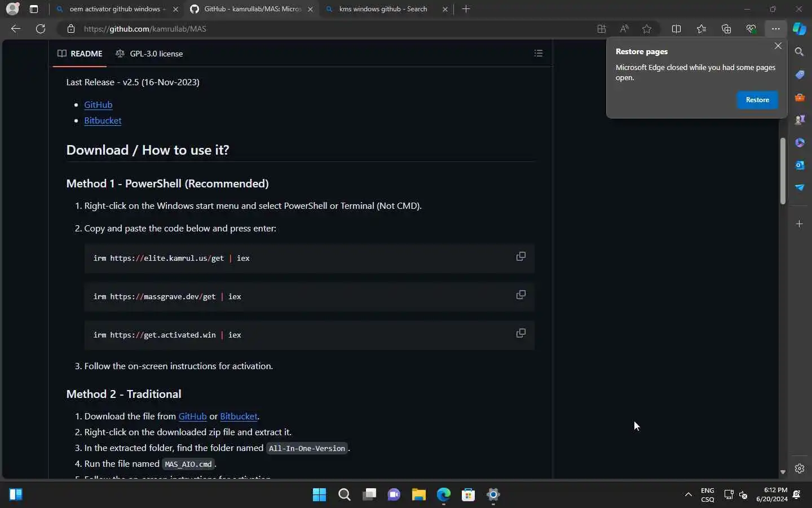
Task: Open Collections panel
Action: [726, 29]
